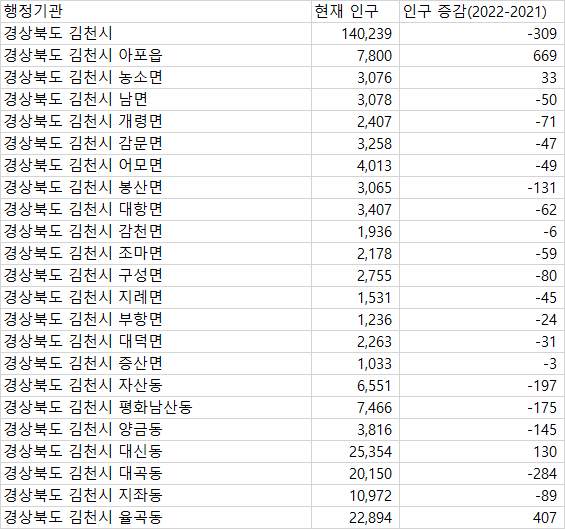The height and width of the screenshot is (529, 565).
Task: Click the population value 6,551
Action: tap(374, 386)
